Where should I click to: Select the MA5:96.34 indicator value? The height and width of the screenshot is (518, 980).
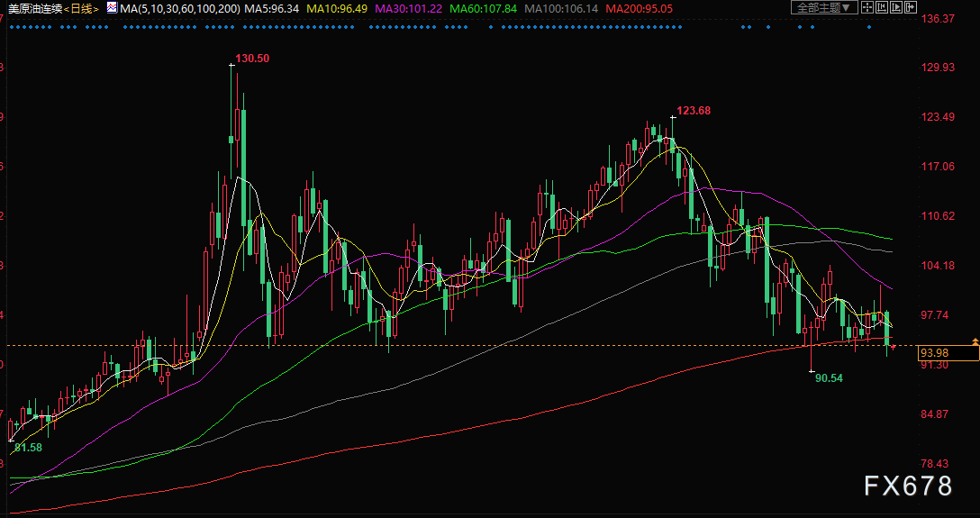coord(272,9)
